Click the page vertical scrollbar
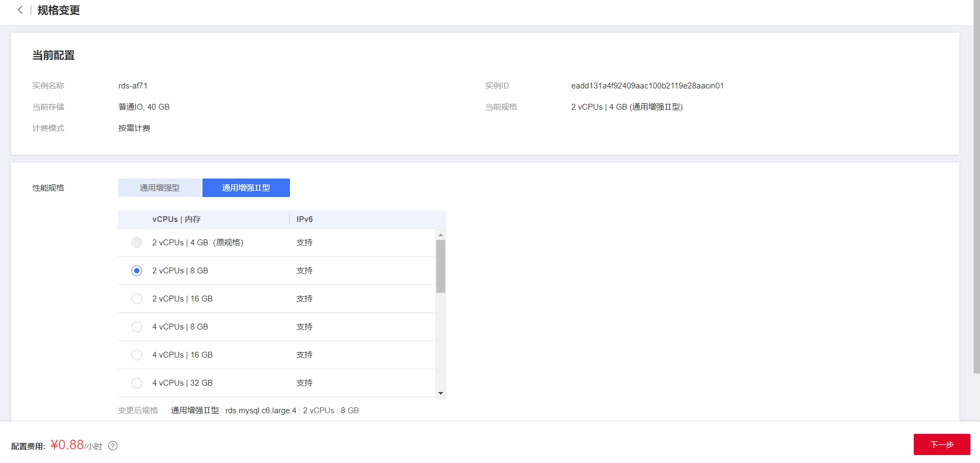980x463 pixels. pos(976,186)
